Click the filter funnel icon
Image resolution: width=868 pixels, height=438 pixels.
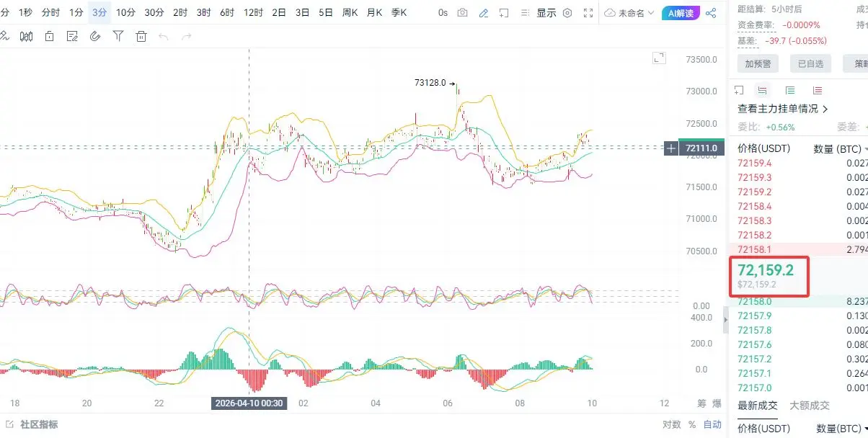click(118, 36)
